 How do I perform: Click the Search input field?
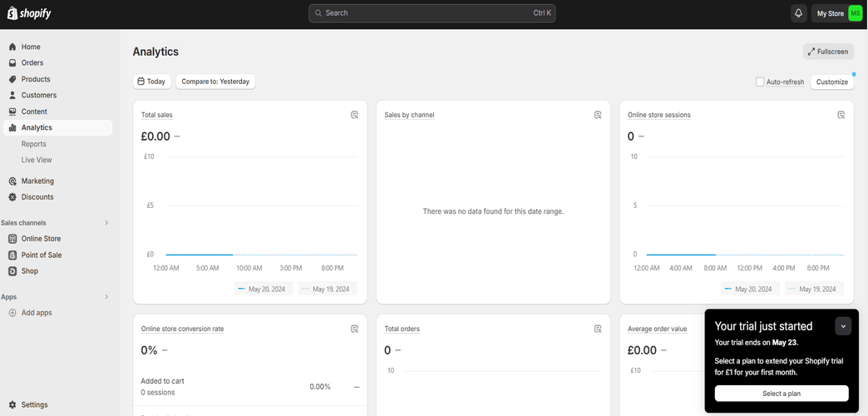coord(432,13)
